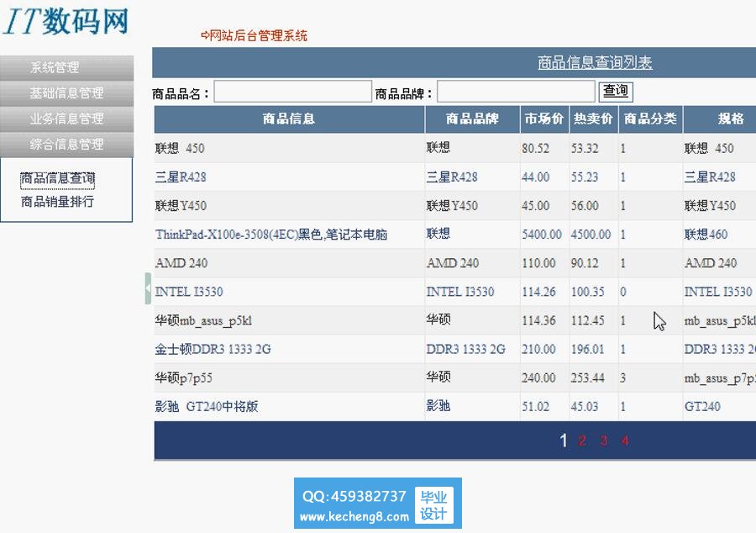This screenshot has width=756, height=533.
Task: Click the 114.36 market price value
Action: click(538, 321)
